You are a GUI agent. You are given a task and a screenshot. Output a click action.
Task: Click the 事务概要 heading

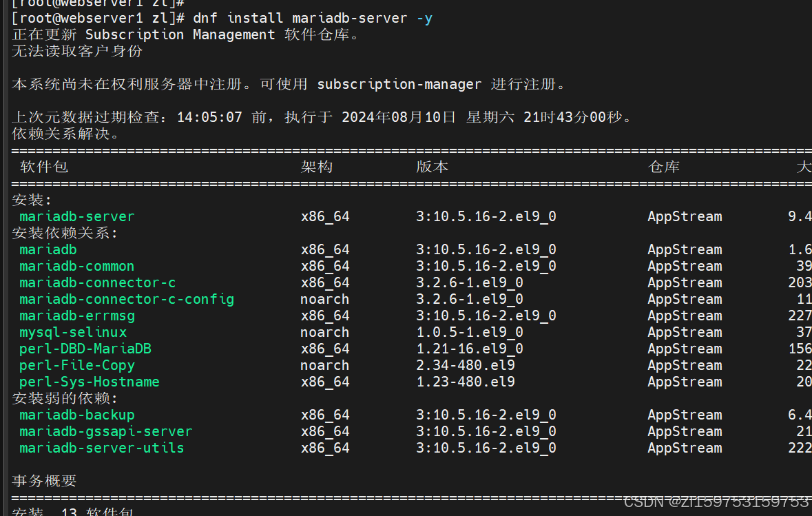click(x=44, y=481)
